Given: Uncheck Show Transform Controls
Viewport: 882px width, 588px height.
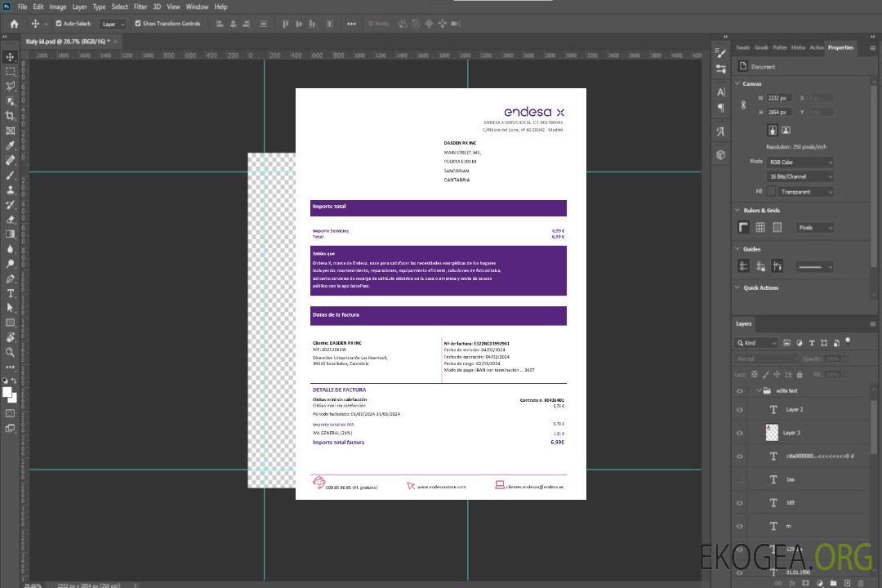Looking at the screenshot, I should (137, 24).
